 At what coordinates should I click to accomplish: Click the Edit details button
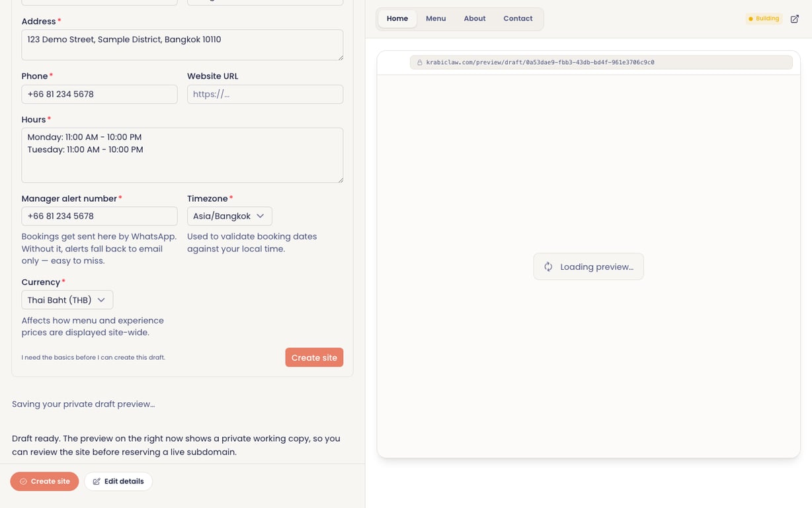point(118,482)
